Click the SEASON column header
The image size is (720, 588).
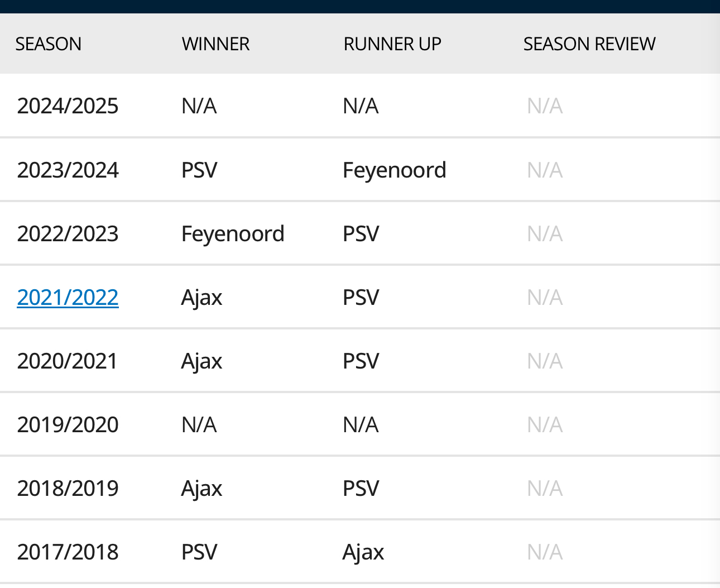[x=48, y=44]
